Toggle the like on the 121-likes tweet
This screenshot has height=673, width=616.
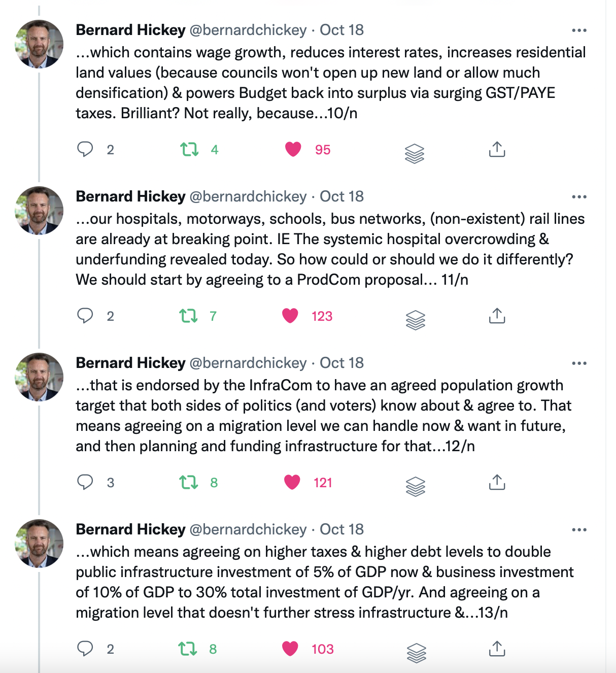(x=292, y=482)
